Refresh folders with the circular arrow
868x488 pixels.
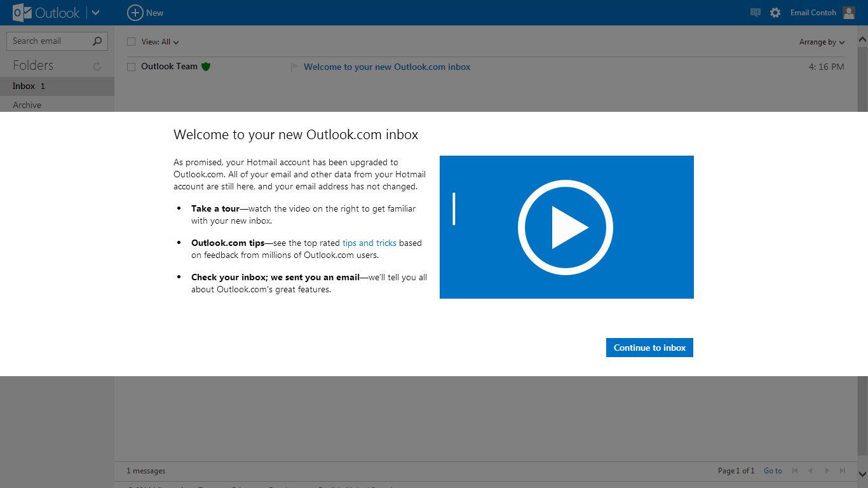[x=97, y=66]
